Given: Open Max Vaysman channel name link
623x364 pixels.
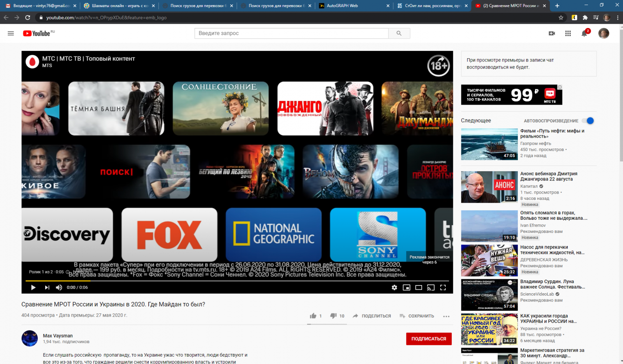Looking at the screenshot, I should coord(58,336).
